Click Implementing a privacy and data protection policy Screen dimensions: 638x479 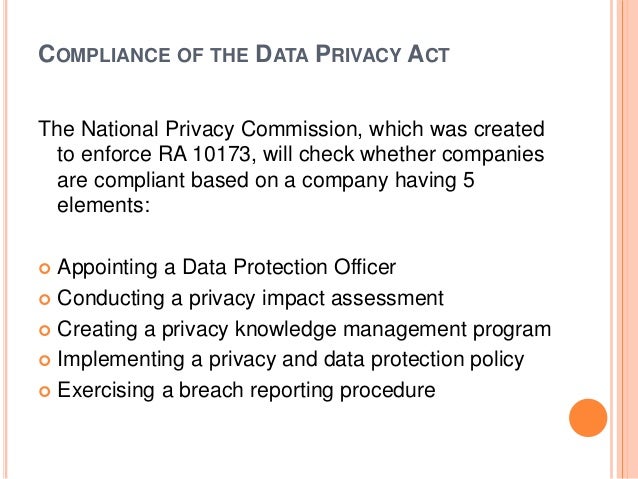291,360
